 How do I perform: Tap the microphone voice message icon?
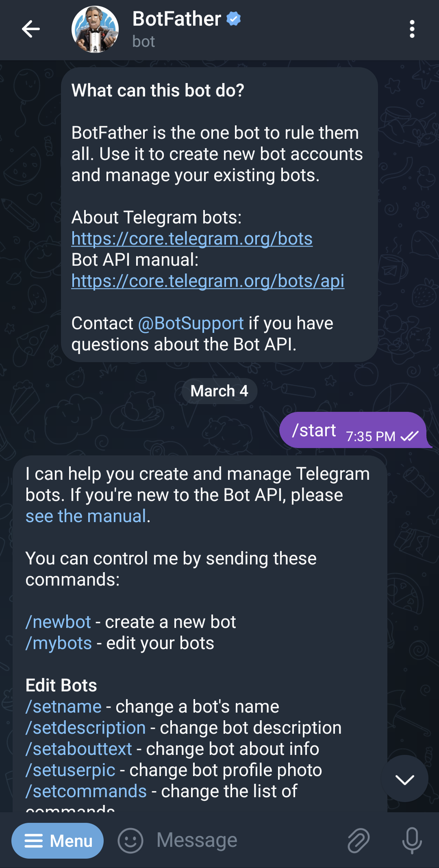click(x=412, y=841)
